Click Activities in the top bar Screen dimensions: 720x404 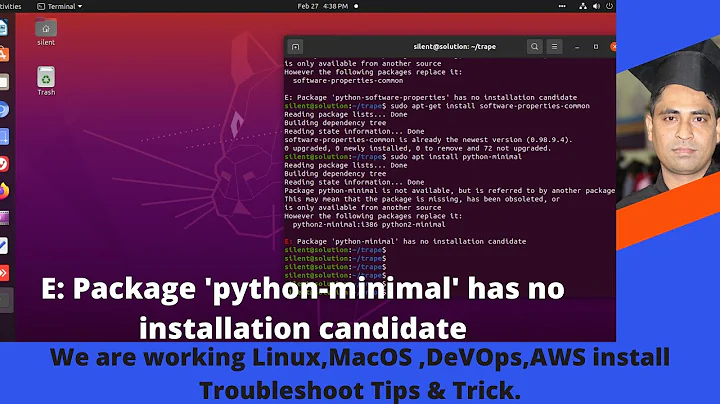click(11, 6)
